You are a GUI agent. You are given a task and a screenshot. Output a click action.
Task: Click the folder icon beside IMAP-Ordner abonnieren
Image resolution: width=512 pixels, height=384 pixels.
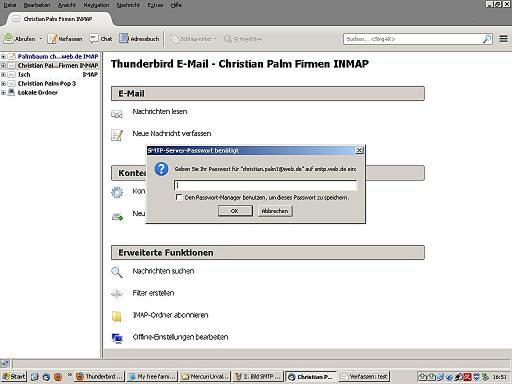[x=117, y=316]
